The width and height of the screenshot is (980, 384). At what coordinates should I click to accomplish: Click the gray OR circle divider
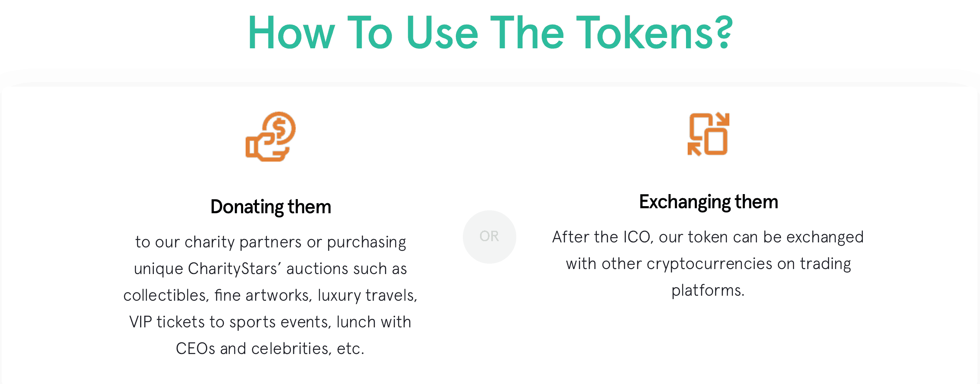click(489, 237)
